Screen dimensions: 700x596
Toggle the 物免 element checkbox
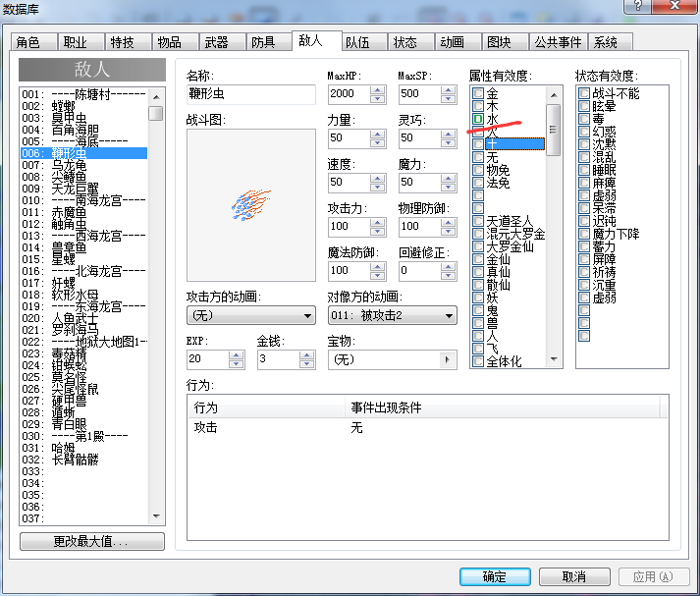(478, 170)
